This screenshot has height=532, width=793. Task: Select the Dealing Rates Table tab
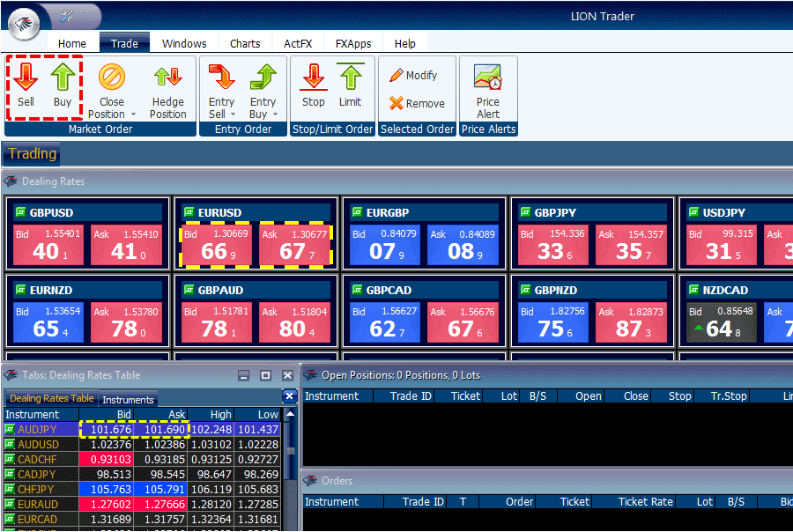pyautogui.click(x=52, y=398)
